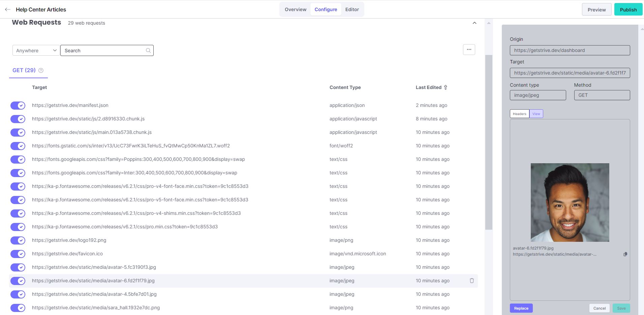
Task: Disable the logo192.png request
Action: coord(18,240)
